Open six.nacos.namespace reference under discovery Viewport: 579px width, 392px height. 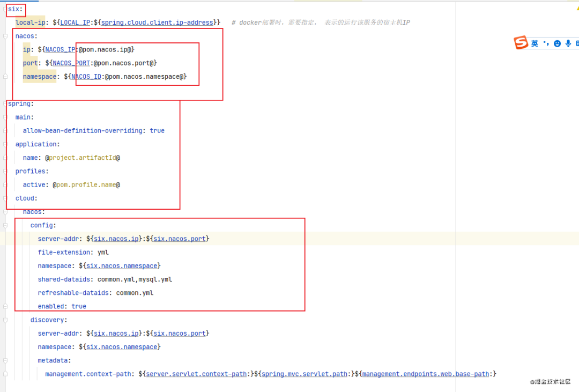point(122,347)
